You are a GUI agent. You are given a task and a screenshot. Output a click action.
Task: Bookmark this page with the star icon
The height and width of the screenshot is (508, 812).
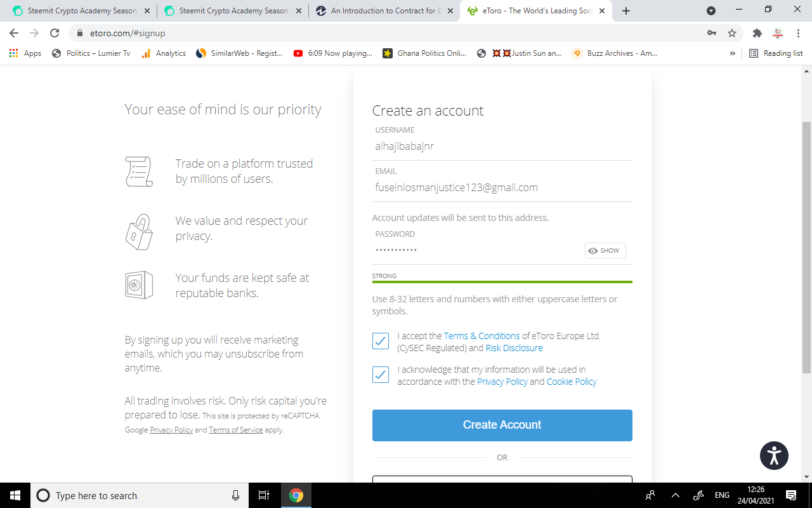[732, 33]
